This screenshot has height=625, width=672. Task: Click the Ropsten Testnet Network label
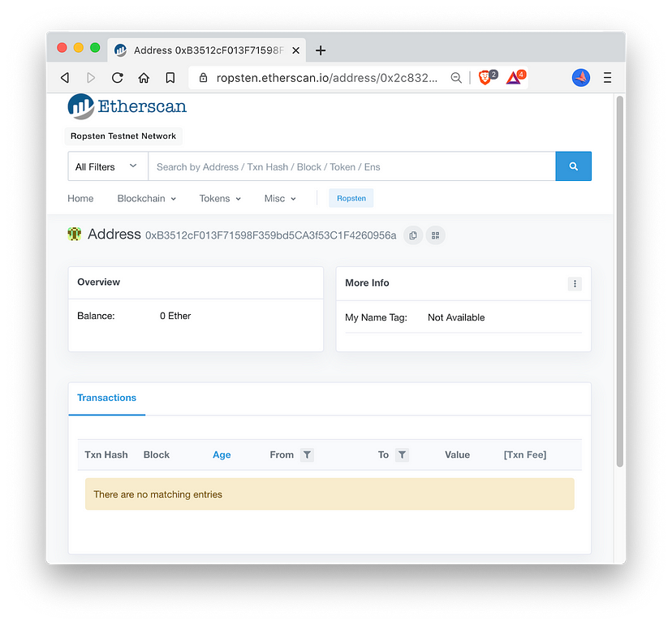123,136
